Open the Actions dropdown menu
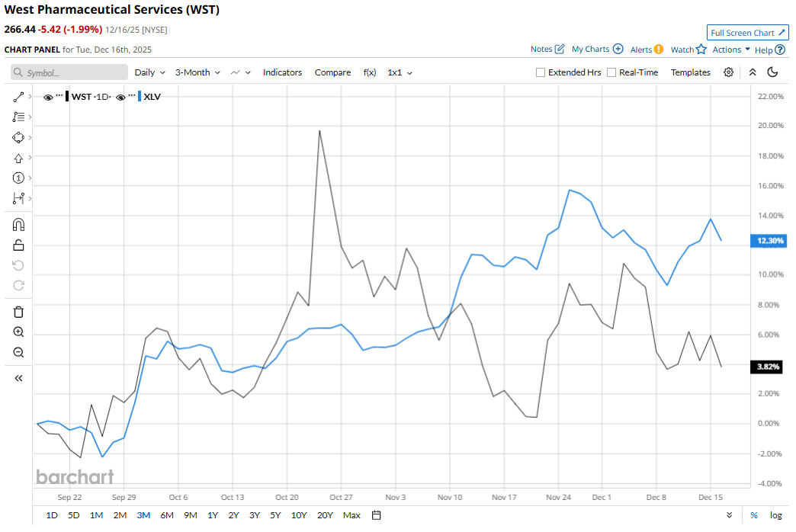 pyautogui.click(x=731, y=50)
